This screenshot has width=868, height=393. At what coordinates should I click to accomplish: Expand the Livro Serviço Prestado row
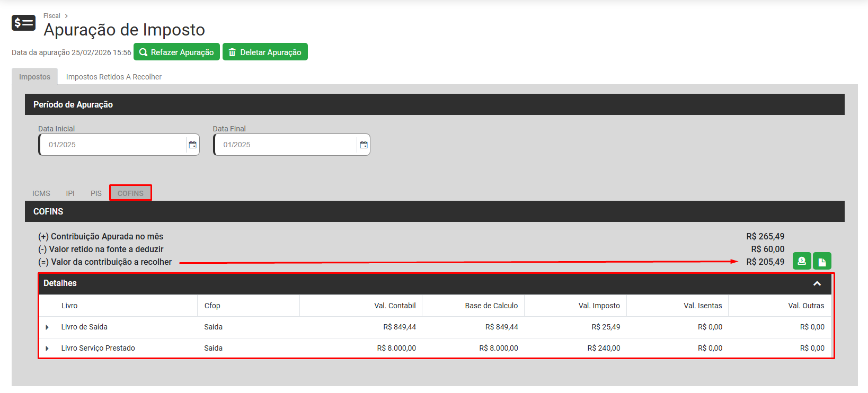pos(47,349)
